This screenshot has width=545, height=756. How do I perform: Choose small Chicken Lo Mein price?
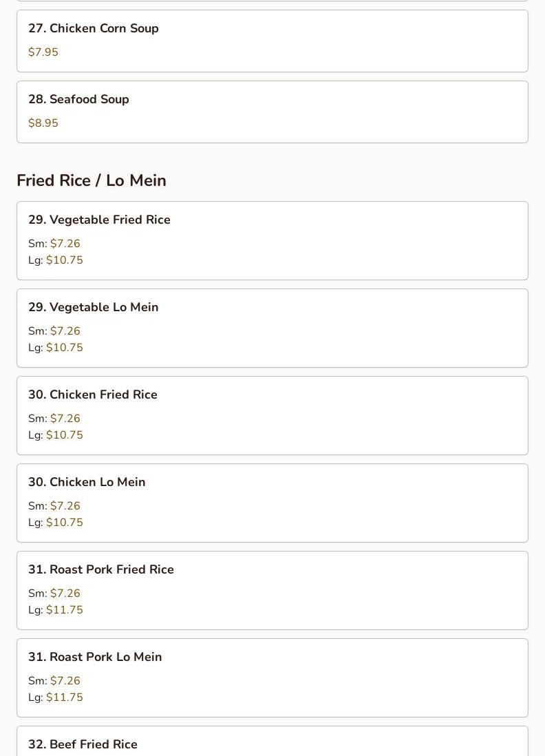click(x=65, y=506)
